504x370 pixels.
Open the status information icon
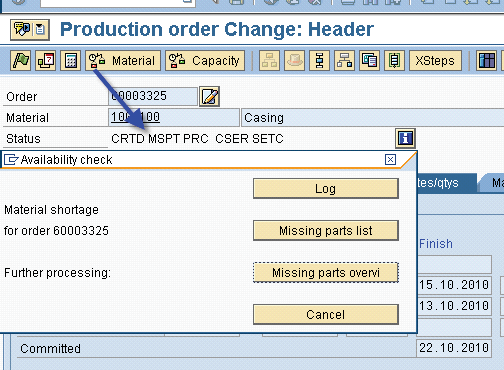click(405, 138)
